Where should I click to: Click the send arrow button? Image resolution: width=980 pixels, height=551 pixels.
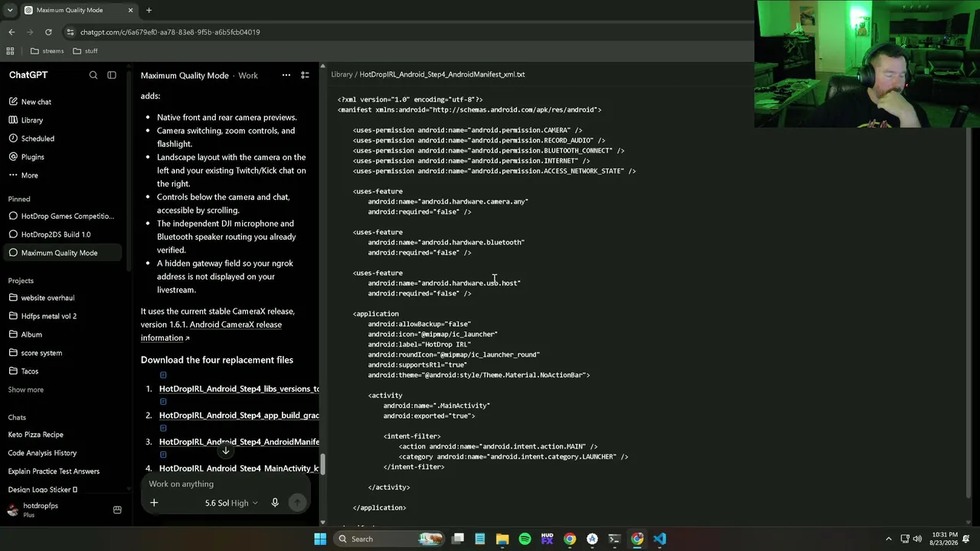pyautogui.click(x=297, y=503)
